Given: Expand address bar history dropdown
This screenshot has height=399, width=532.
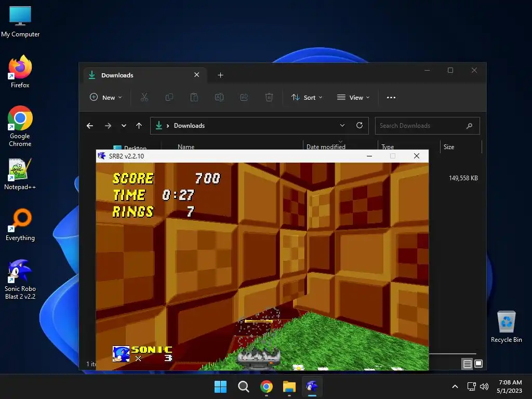Looking at the screenshot, I should [342, 126].
